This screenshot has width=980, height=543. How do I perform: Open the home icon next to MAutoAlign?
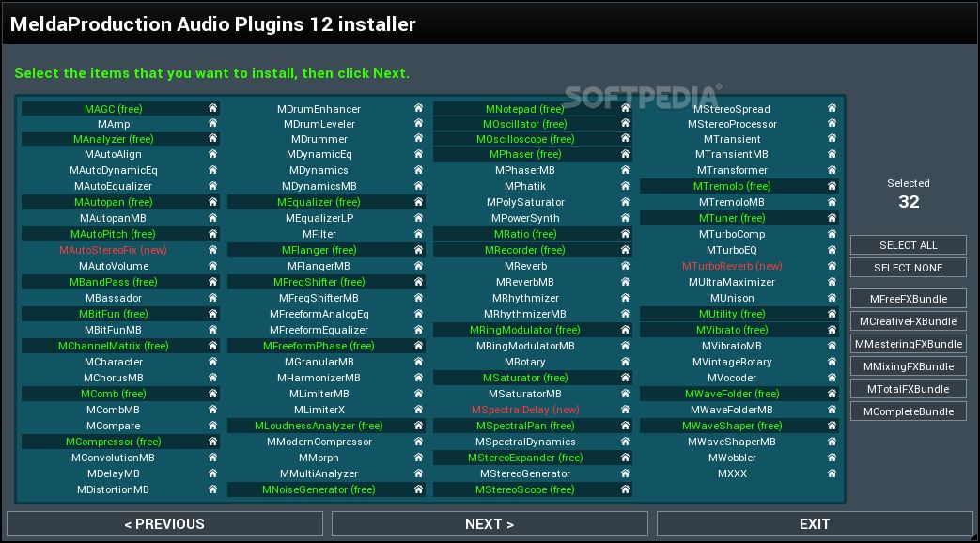coord(212,154)
